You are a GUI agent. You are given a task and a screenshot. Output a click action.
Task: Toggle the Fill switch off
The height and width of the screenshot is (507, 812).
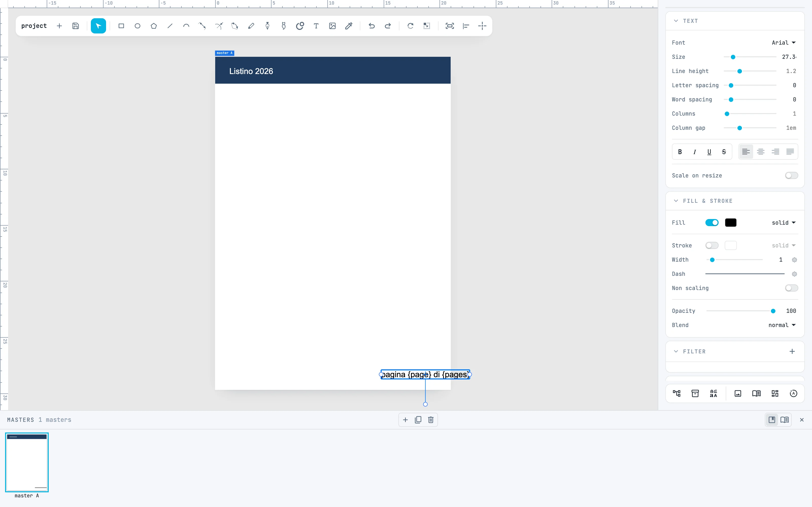[x=712, y=223]
